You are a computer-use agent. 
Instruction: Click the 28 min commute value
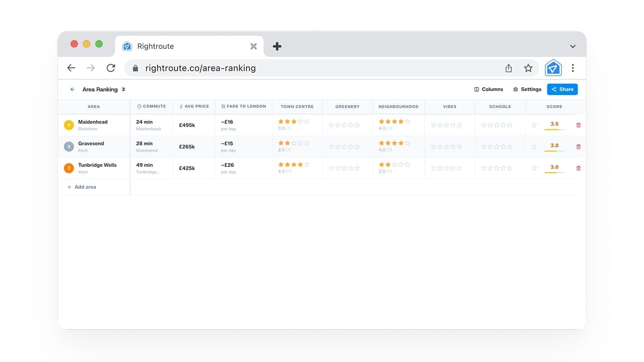144,143
